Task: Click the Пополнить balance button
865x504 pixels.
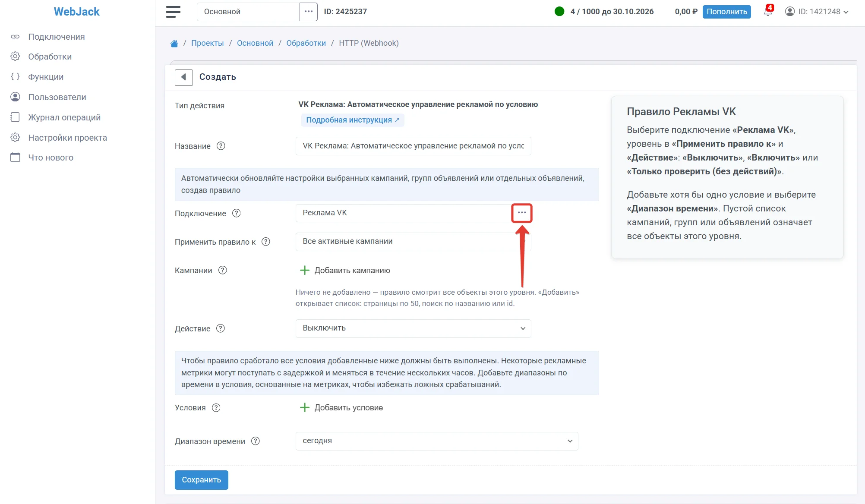Action: [x=726, y=12]
